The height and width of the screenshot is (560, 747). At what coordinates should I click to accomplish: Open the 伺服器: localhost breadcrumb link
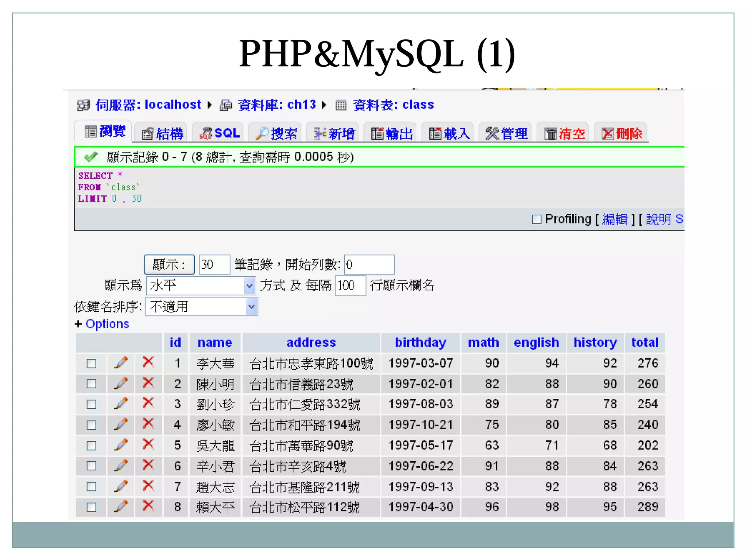coord(148,105)
